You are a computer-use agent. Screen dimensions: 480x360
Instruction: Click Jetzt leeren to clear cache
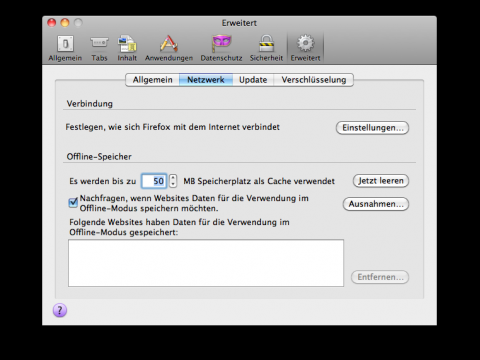pos(381,181)
